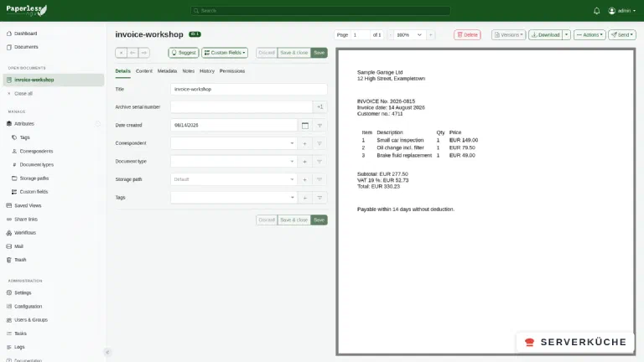
Task: Open Correspondent dropdown
Action: click(234, 143)
